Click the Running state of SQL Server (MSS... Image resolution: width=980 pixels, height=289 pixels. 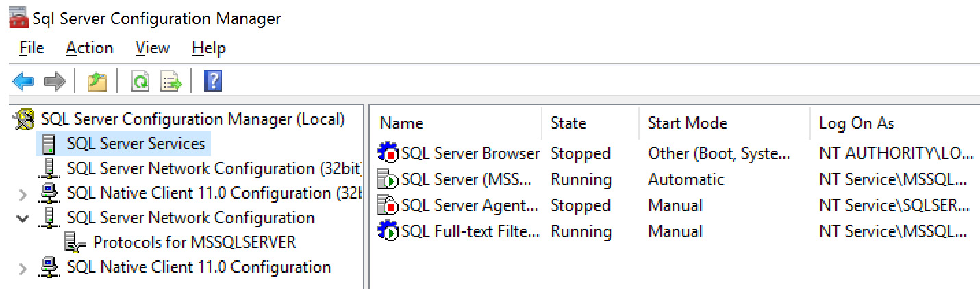(581, 179)
